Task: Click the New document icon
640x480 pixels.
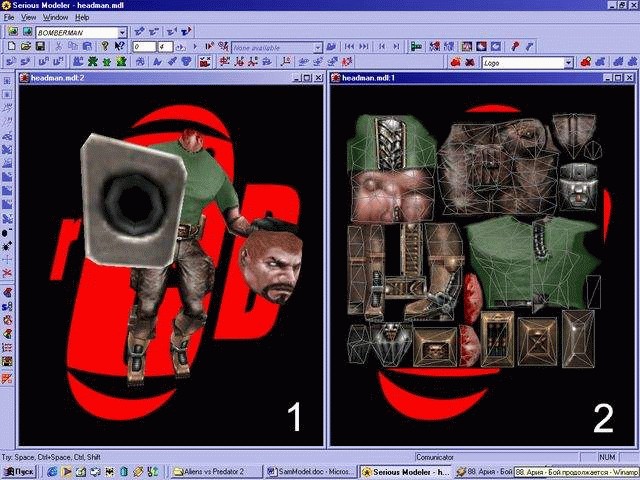Action: [x=11, y=47]
